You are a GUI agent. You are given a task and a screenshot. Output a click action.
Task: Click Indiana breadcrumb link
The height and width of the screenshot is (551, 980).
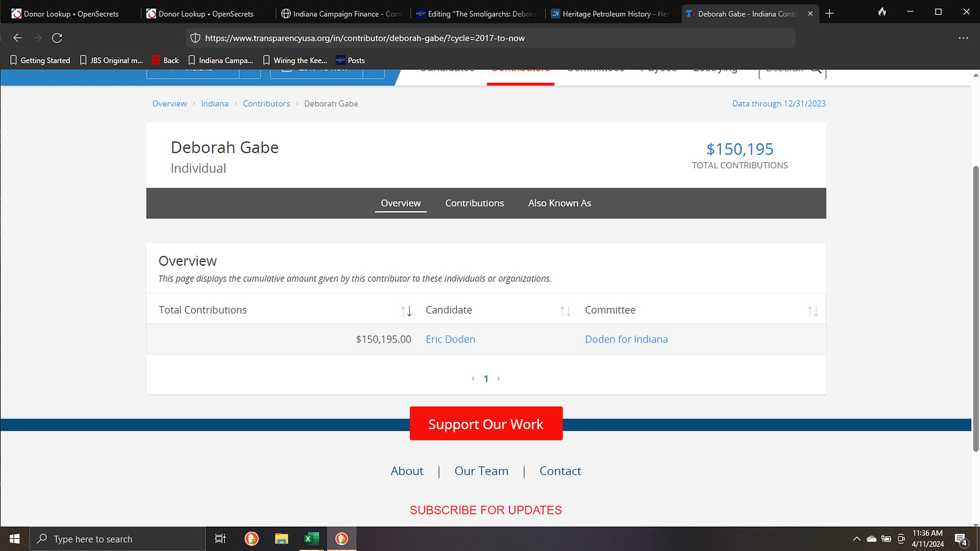click(x=215, y=104)
